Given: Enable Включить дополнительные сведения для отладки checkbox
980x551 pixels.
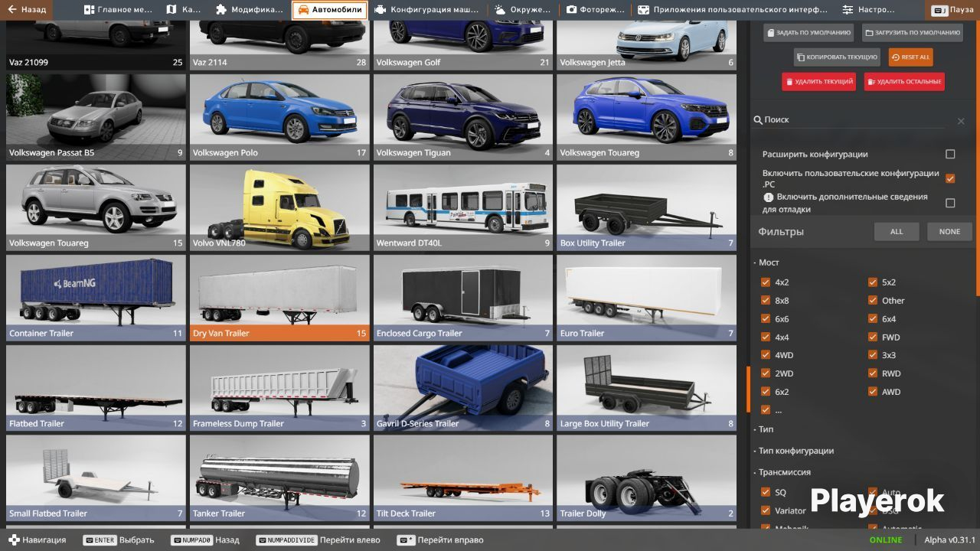Looking at the screenshot, I should (950, 203).
